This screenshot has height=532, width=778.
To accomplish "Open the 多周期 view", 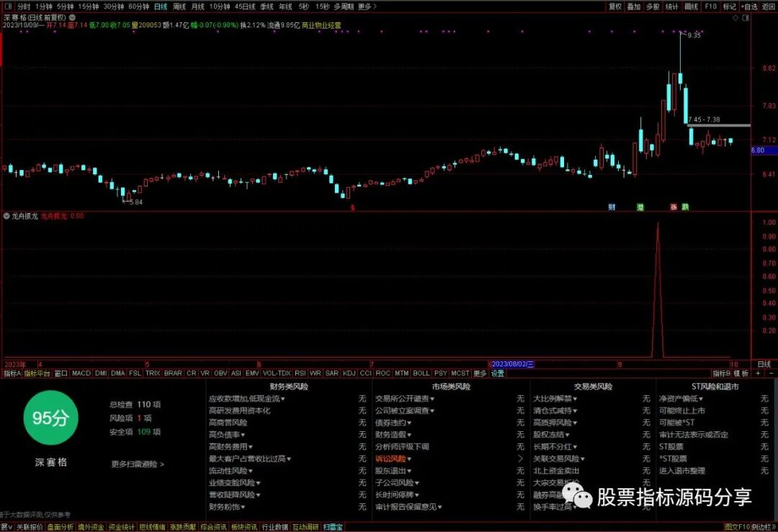I will (344, 6).
